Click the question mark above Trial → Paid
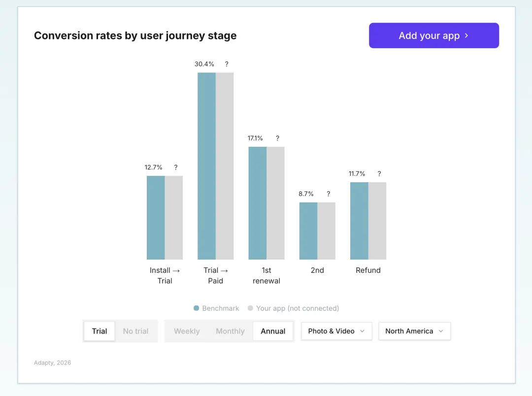Screen dimensions: 532x396 227,64
